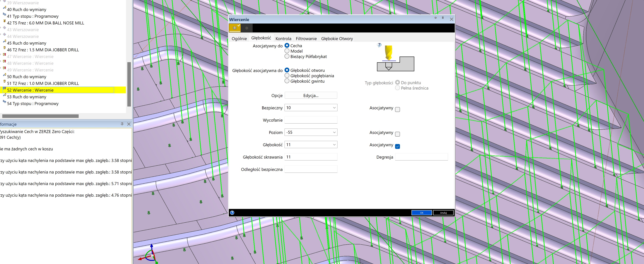Screen dimensions: 644x264
Task: Open the Bezpieczny dropdown arrow
Action: 334,108
